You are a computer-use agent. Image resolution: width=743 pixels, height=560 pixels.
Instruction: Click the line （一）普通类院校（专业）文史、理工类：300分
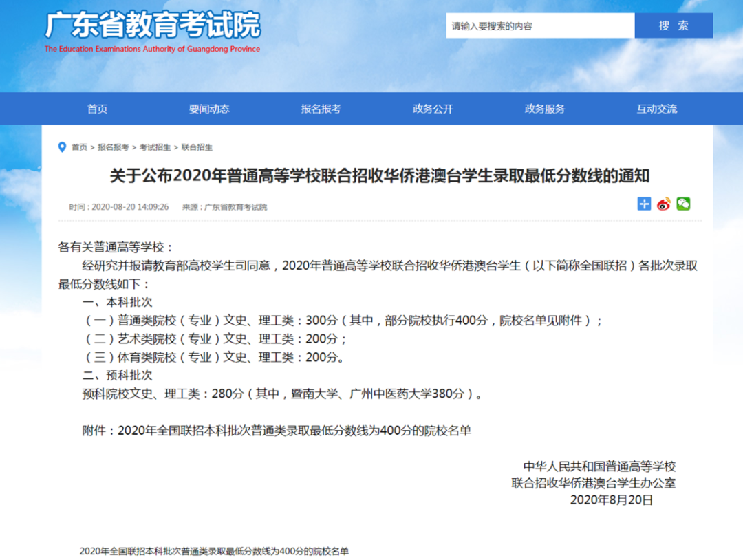(x=343, y=321)
